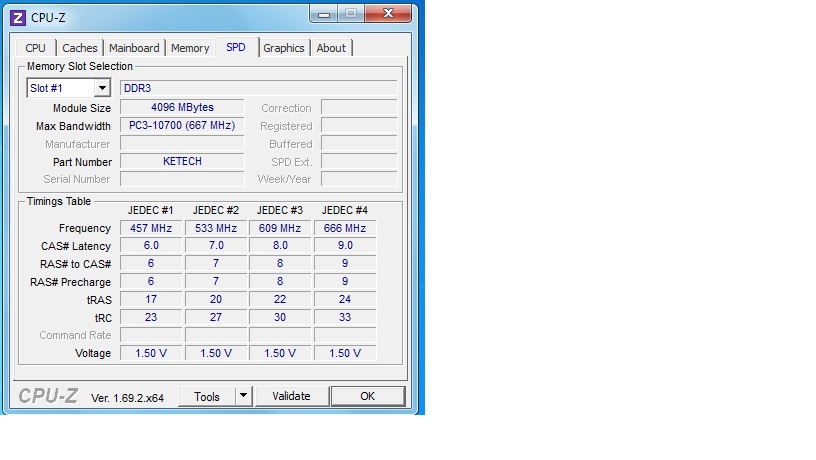Viewport: 816px width, 460px height.
Task: Click the CAS# Latency 8.0 cell
Action: tap(280, 246)
